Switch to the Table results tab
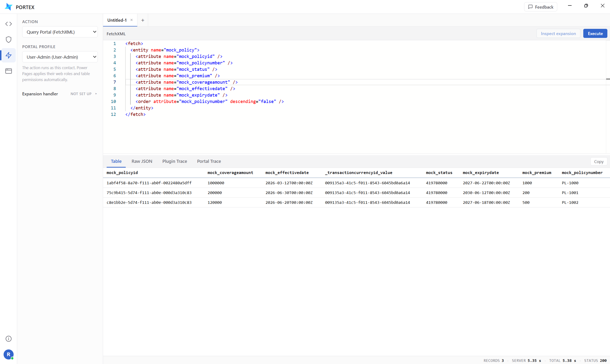This screenshot has width=610, height=364. click(116, 161)
